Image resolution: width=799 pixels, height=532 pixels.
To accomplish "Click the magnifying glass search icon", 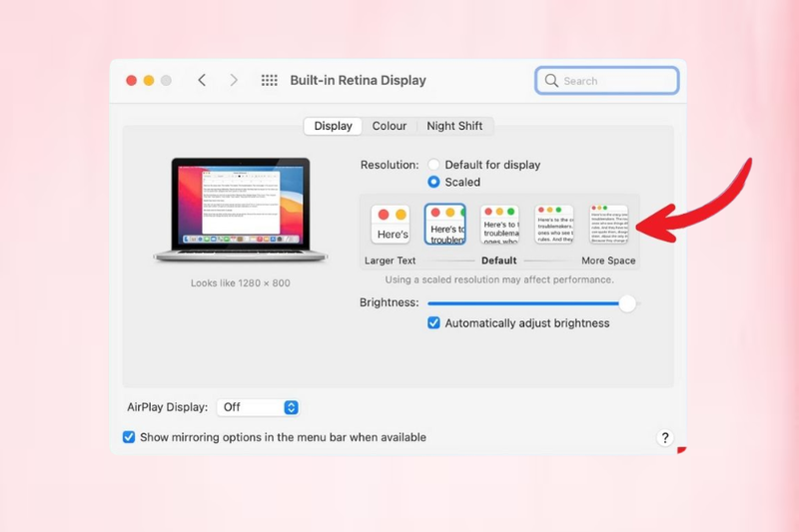I will [x=551, y=81].
